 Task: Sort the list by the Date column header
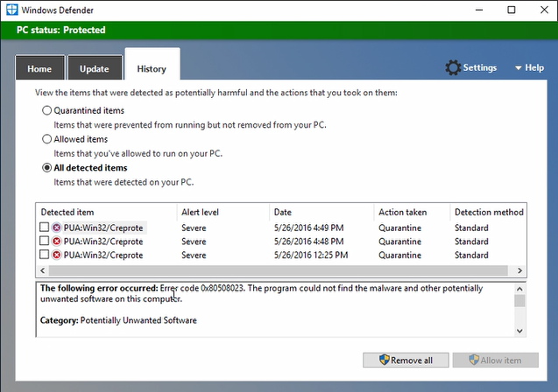point(321,212)
